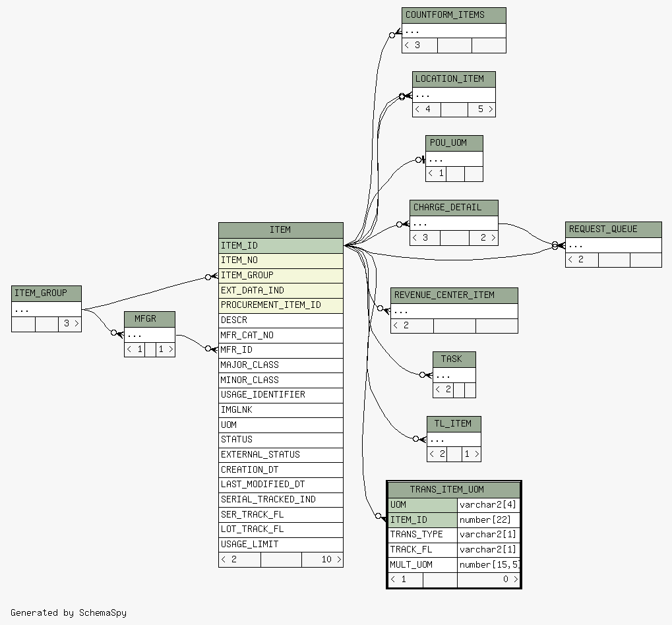Select the SER_TRACK_FL column row
672x625 pixels.
pos(281,514)
